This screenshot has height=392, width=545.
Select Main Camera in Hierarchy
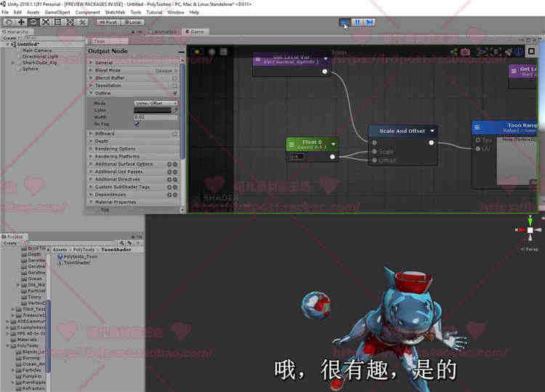pyautogui.click(x=37, y=50)
